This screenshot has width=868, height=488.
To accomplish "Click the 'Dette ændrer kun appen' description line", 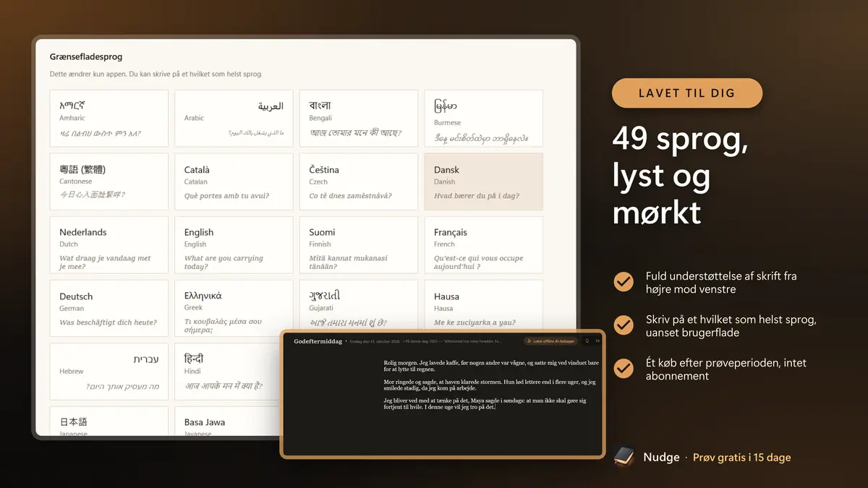I will coord(156,74).
